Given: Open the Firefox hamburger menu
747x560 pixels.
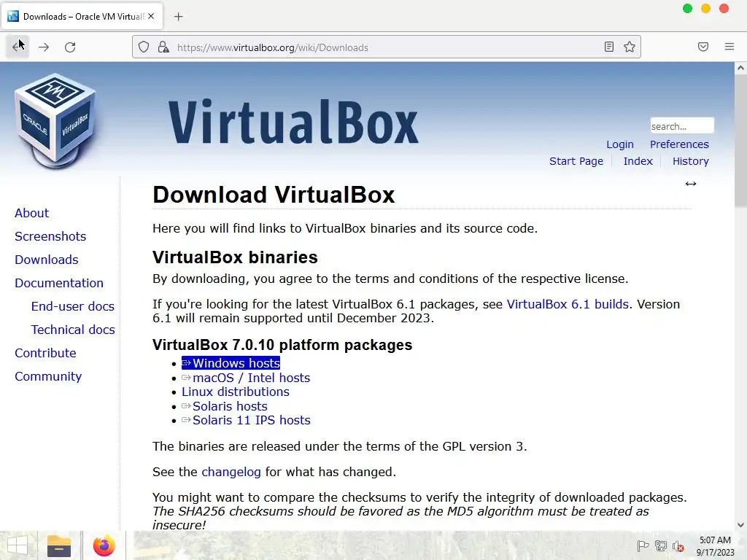Looking at the screenshot, I should coord(729,47).
